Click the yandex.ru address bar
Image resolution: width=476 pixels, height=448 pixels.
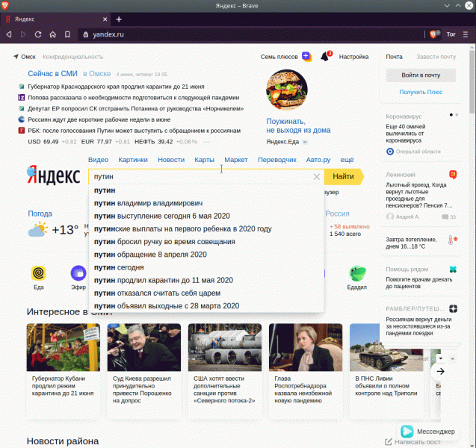pos(249,34)
